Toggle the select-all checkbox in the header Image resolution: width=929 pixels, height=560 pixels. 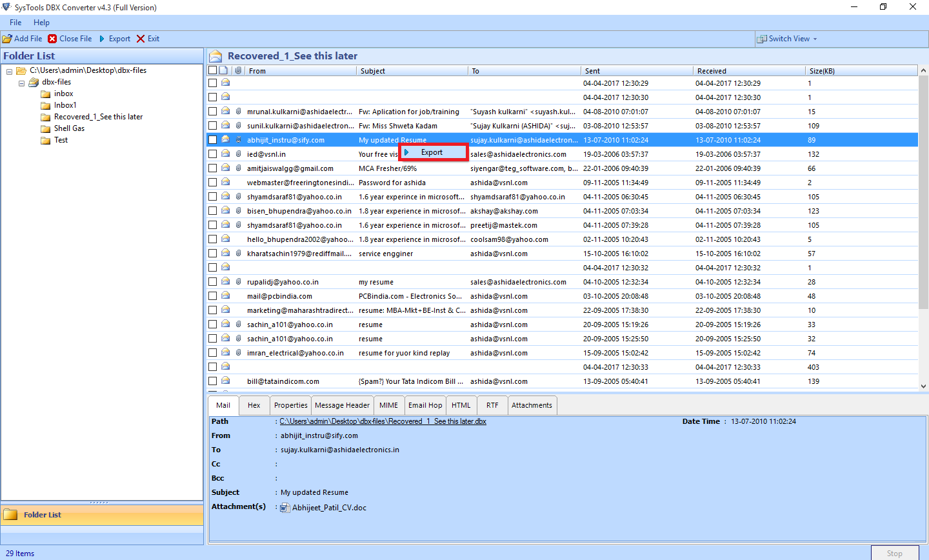pyautogui.click(x=212, y=70)
